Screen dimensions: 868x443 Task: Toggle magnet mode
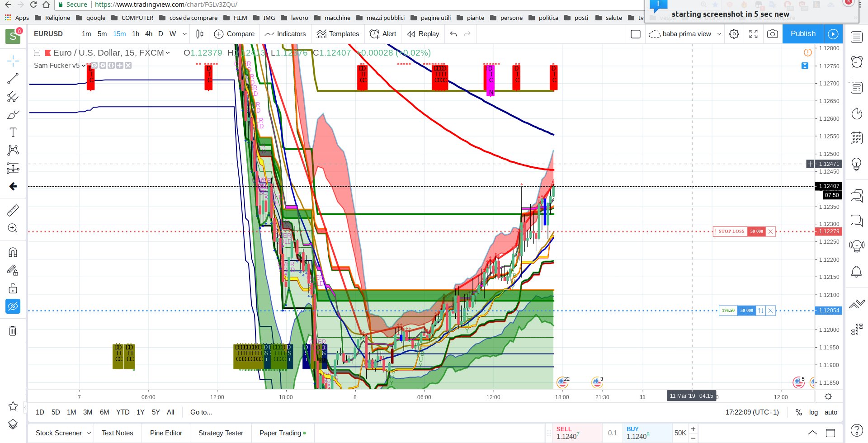[x=13, y=252]
